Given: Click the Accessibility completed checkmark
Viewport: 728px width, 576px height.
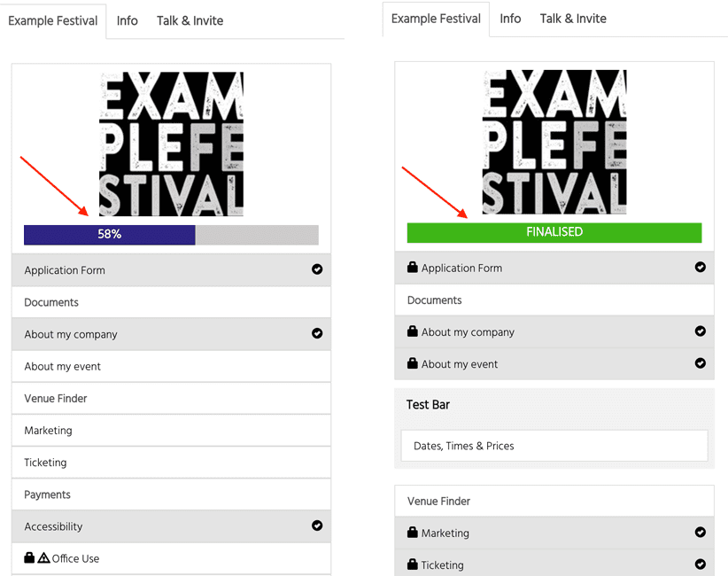Looking at the screenshot, I should tap(317, 525).
